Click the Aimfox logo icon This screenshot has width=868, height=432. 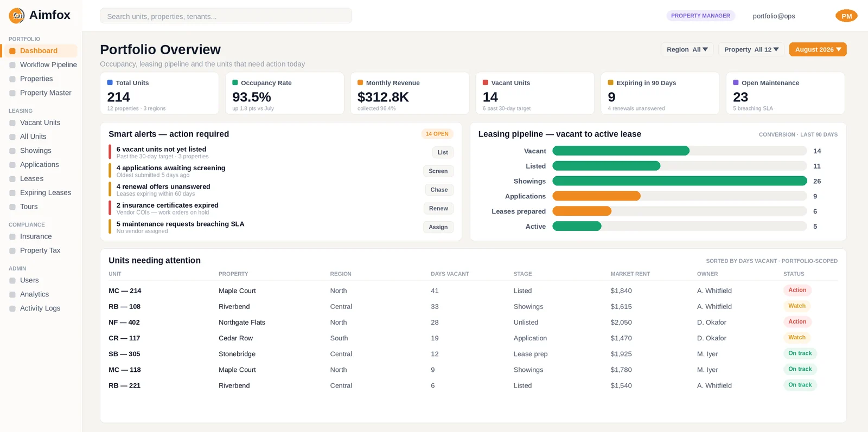tap(17, 16)
